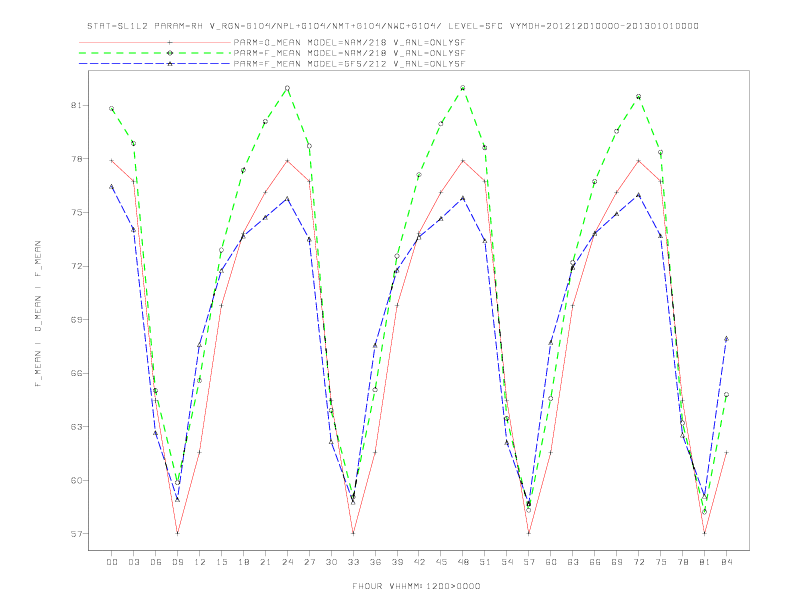Click x-axis tick label 84
The image size is (792, 612).
(727, 562)
